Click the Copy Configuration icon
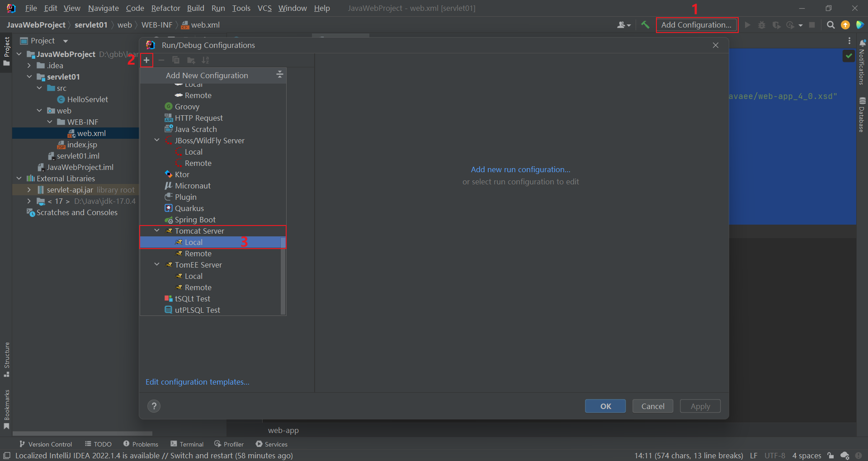Image resolution: width=868 pixels, height=461 pixels. tap(176, 60)
